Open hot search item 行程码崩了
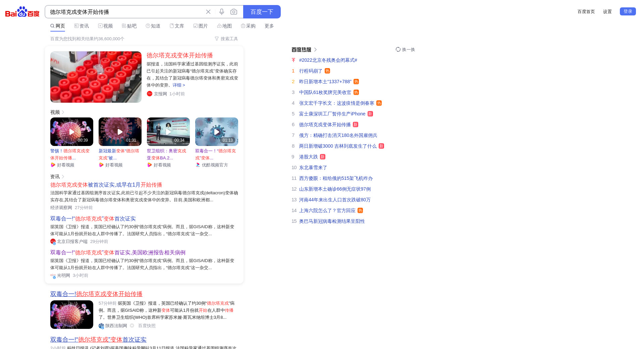644x349 pixels. click(x=311, y=71)
